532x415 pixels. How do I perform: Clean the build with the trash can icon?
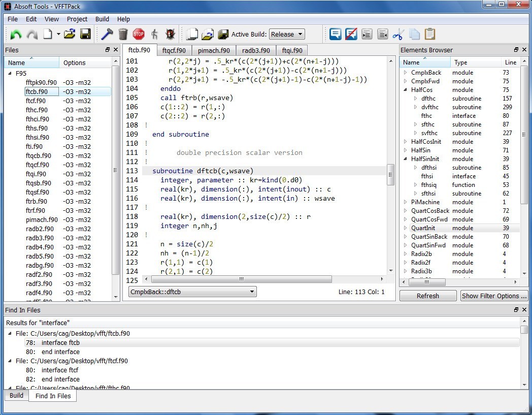(123, 34)
